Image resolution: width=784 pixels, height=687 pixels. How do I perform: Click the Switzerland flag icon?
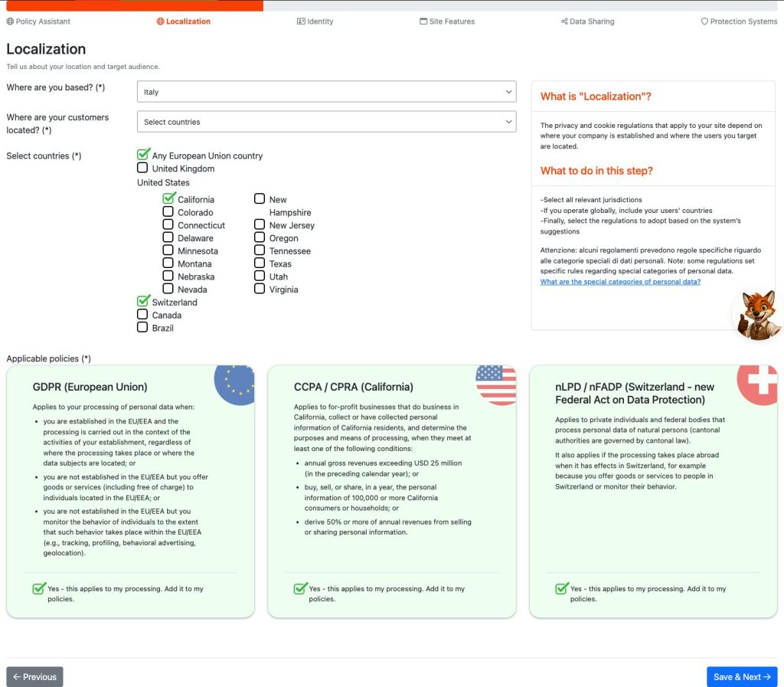click(757, 384)
